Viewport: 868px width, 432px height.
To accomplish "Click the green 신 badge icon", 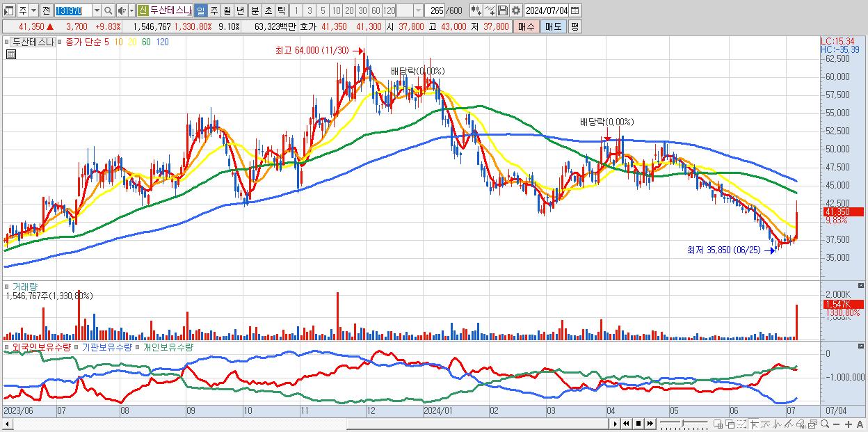I will tap(143, 10).
